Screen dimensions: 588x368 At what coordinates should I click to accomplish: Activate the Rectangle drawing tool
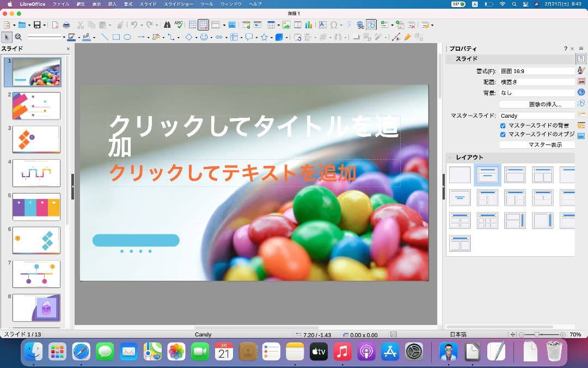[115, 37]
